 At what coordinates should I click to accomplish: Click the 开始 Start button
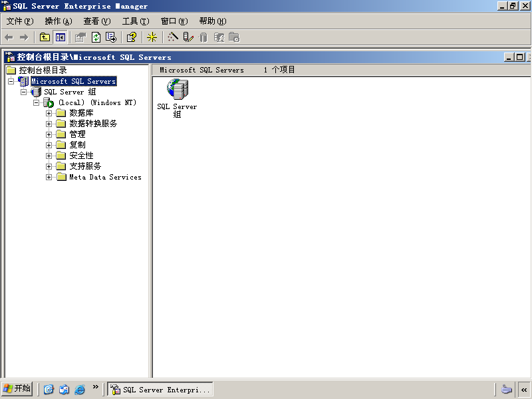coord(17,389)
